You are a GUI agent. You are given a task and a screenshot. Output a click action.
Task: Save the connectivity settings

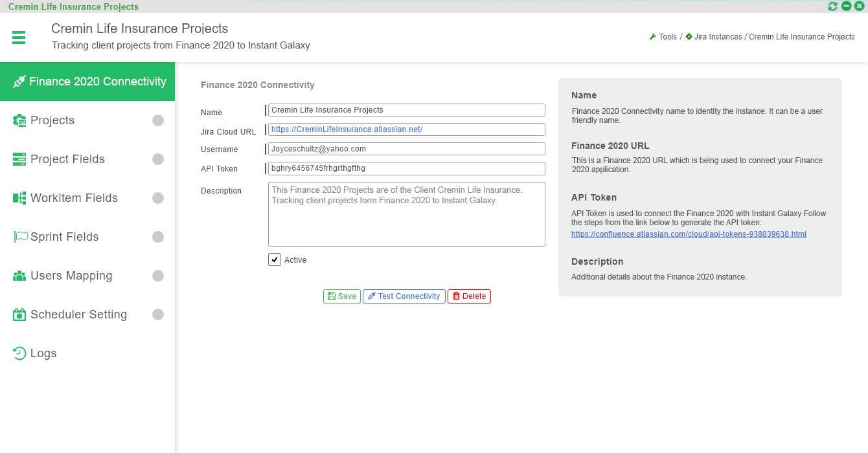(x=342, y=296)
